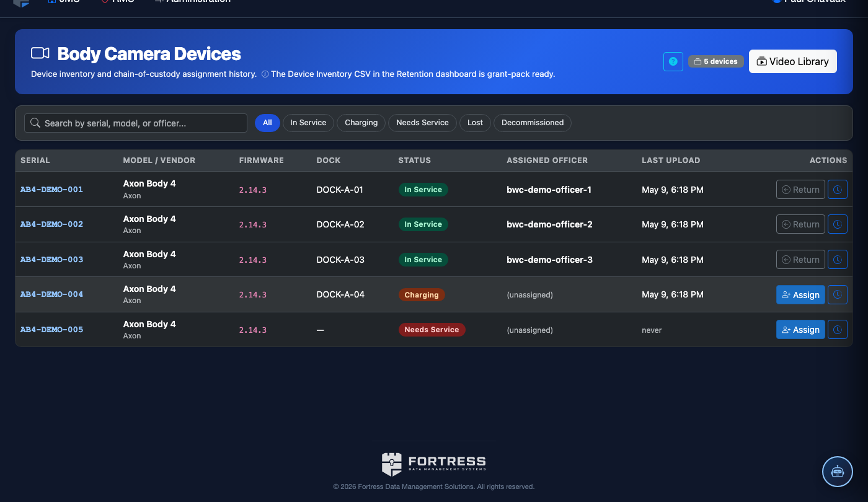Screen dimensions: 868x502
Task: Open the Video Library
Action: pyautogui.click(x=793, y=61)
